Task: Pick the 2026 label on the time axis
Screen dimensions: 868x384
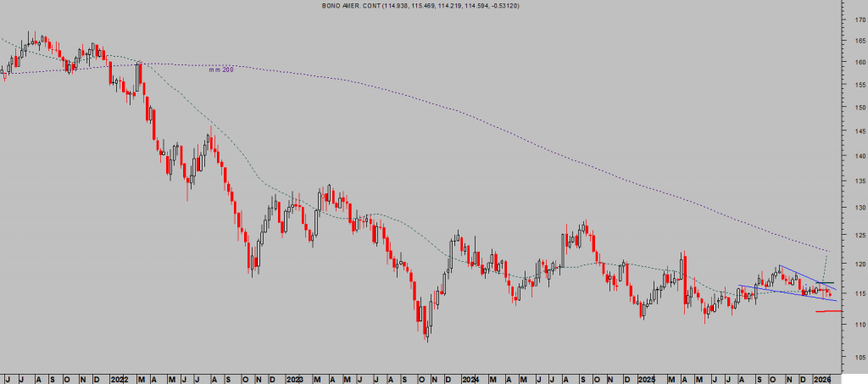Action: click(821, 376)
